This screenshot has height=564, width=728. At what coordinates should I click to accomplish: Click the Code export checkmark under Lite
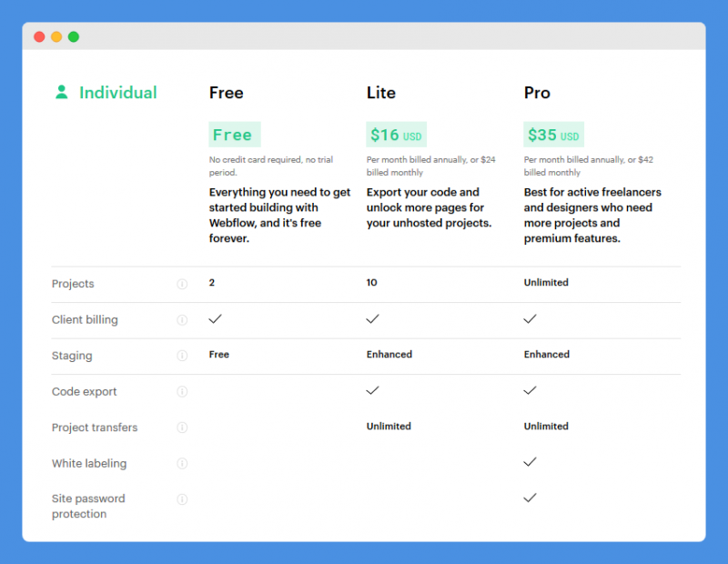[372, 390]
